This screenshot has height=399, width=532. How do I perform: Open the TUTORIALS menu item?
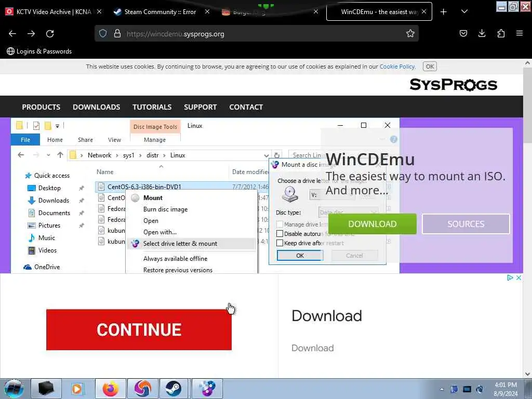(x=152, y=107)
